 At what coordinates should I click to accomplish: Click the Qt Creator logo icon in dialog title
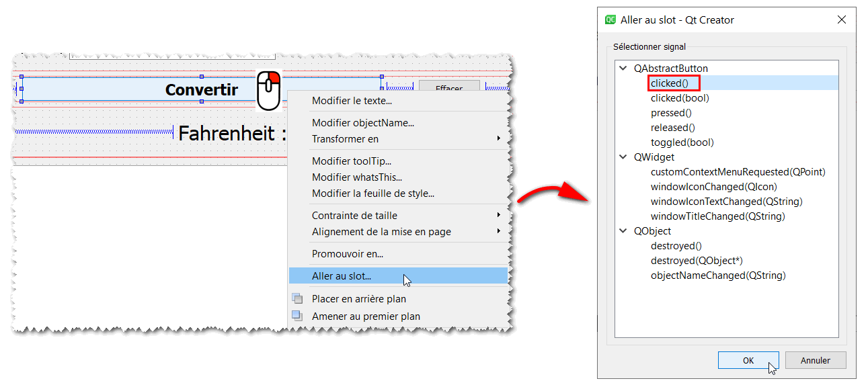click(x=610, y=20)
